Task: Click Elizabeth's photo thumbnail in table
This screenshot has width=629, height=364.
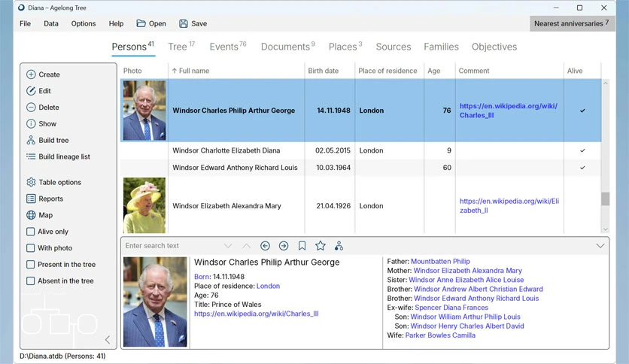Action: click(144, 205)
